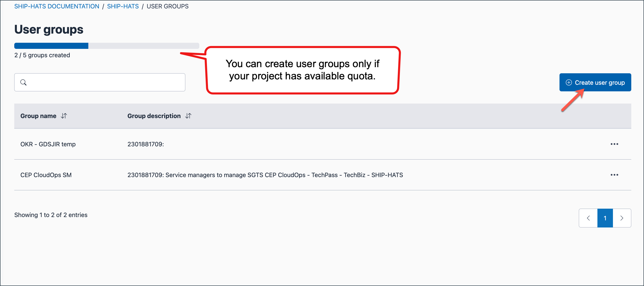Click USER GROUPS breadcrumb text
The height and width of the screenshot is (286, 644).
coord(168,6)
